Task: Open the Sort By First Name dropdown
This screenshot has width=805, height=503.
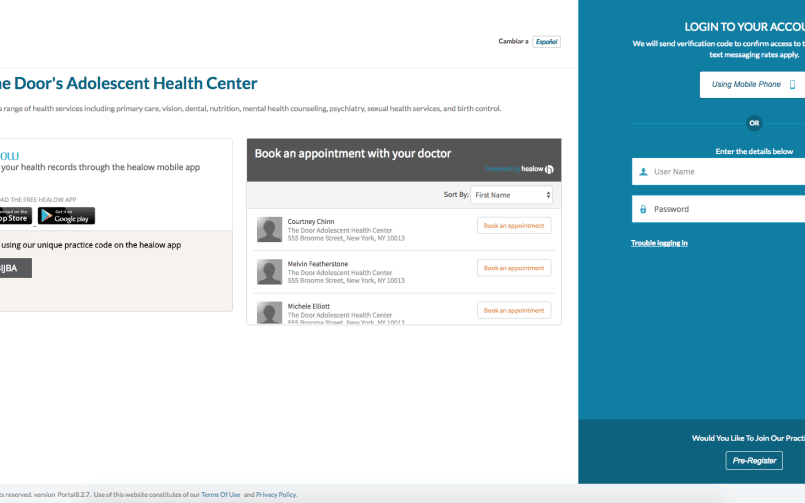Action: coord(511,195)
